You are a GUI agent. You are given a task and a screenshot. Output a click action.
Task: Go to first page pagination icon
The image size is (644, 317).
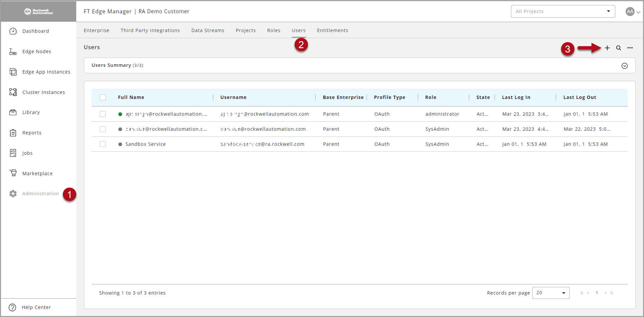click(582, 293)
